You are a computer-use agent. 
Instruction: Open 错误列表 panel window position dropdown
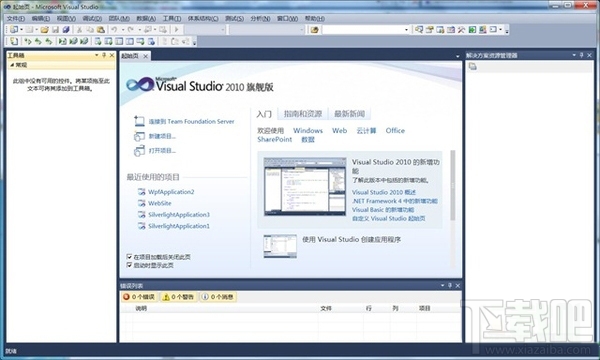[443, 285]
